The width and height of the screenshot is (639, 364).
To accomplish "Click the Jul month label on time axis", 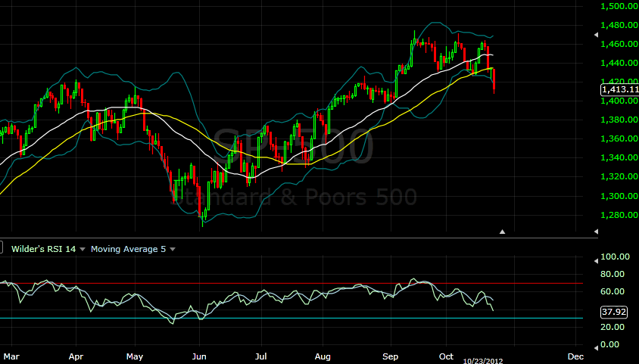I will pyautogui.click(x=260, y=356).
